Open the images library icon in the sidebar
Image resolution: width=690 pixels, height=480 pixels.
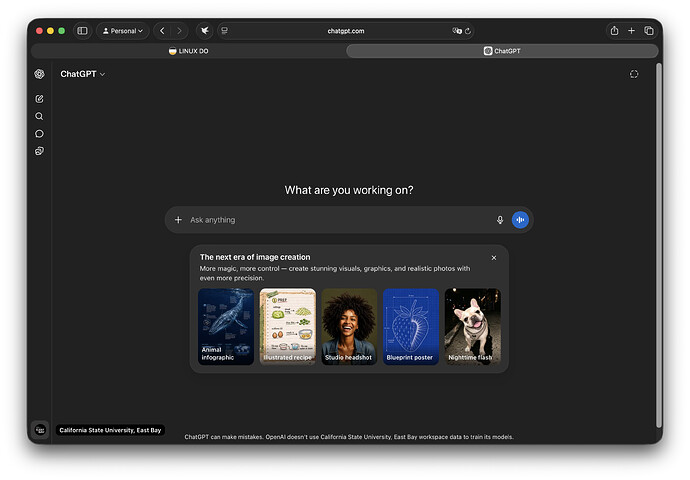pyautogui.click(x=39, y=151)
